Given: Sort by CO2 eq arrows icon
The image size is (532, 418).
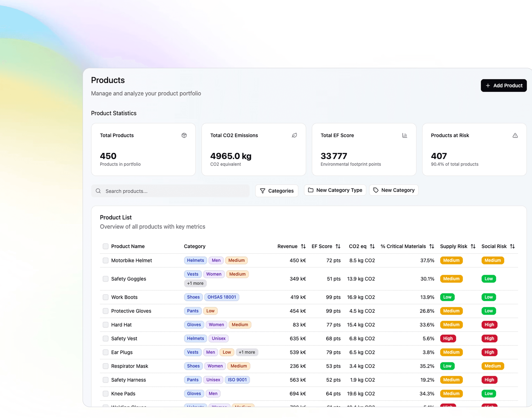Looking at the screenshot, I should (x=372, y=246).
